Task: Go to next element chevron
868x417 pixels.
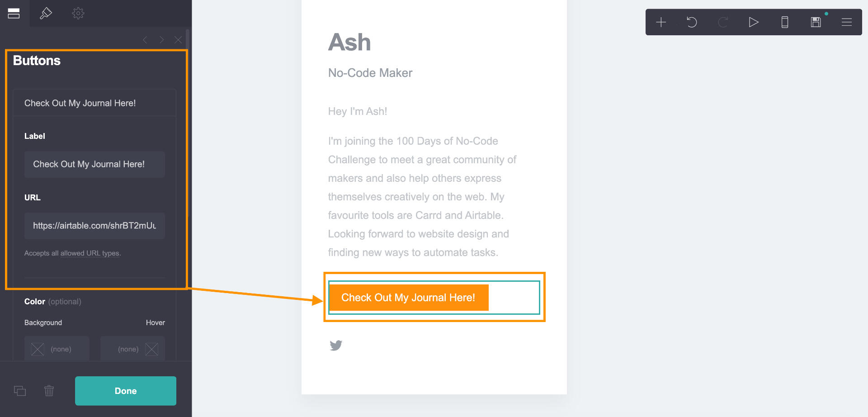Action: coord(161,40)
